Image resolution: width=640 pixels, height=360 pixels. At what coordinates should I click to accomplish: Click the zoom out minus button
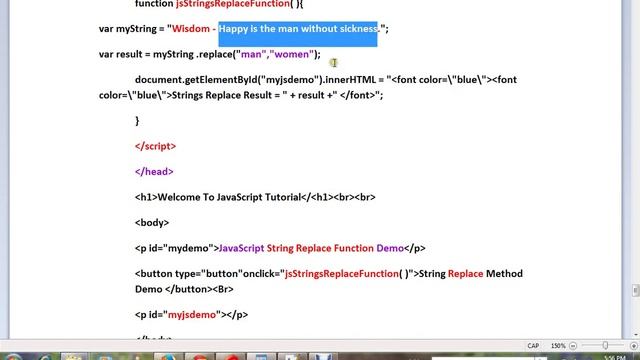point(573,346)
